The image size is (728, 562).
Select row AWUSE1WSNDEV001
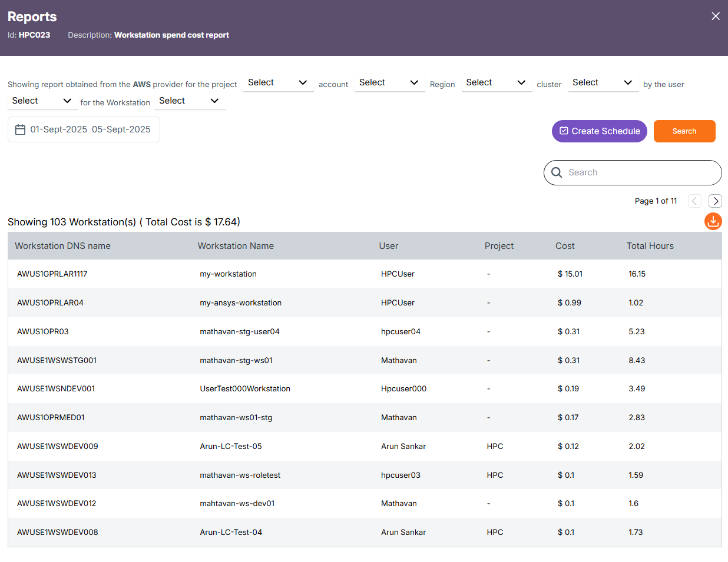(x=365, y=388)
